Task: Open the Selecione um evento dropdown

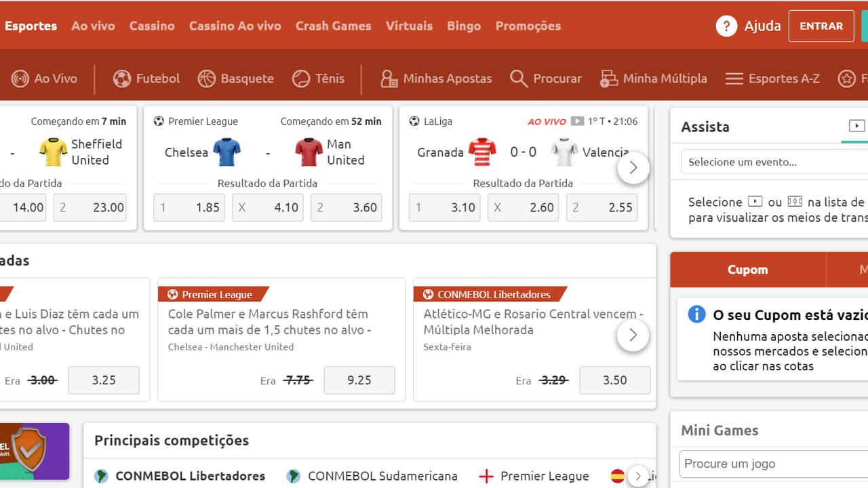Action: (774, 162)
